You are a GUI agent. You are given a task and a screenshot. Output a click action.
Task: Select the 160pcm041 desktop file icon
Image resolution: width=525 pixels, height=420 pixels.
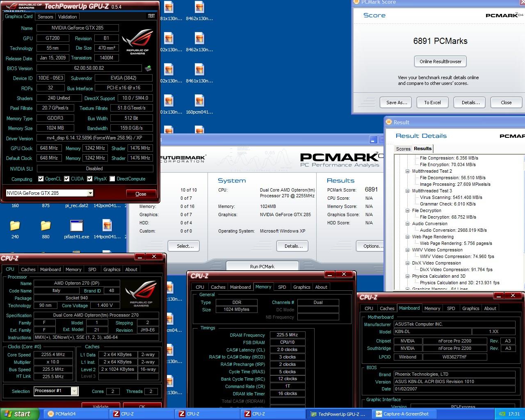pyautogui.click(x=200, y=104)
